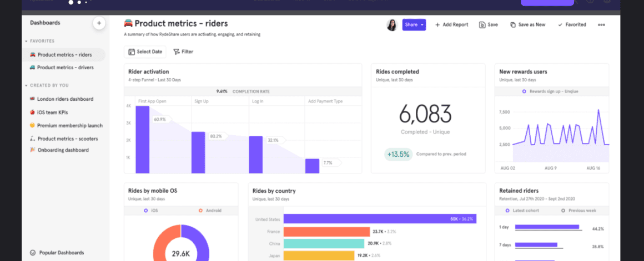The height and width of the screenshot is (261, 644).
Task: Click the Save disk icon
Action: [482, 25]
